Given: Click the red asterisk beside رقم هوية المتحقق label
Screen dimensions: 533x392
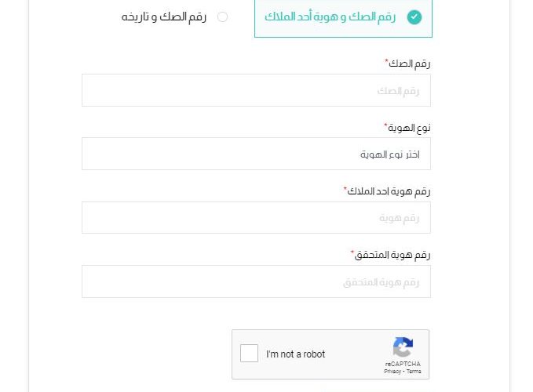Looking at the screenshot, I should (x=352, y=252).
